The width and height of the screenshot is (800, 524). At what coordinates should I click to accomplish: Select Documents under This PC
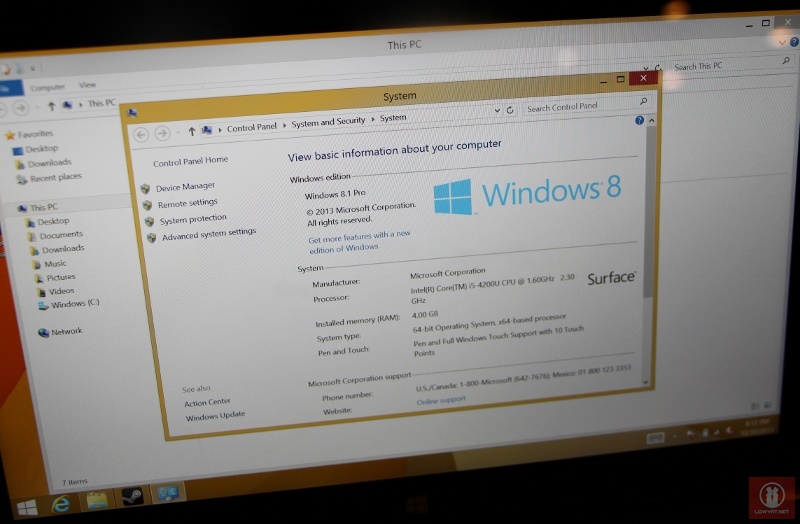tap(61, 235)
